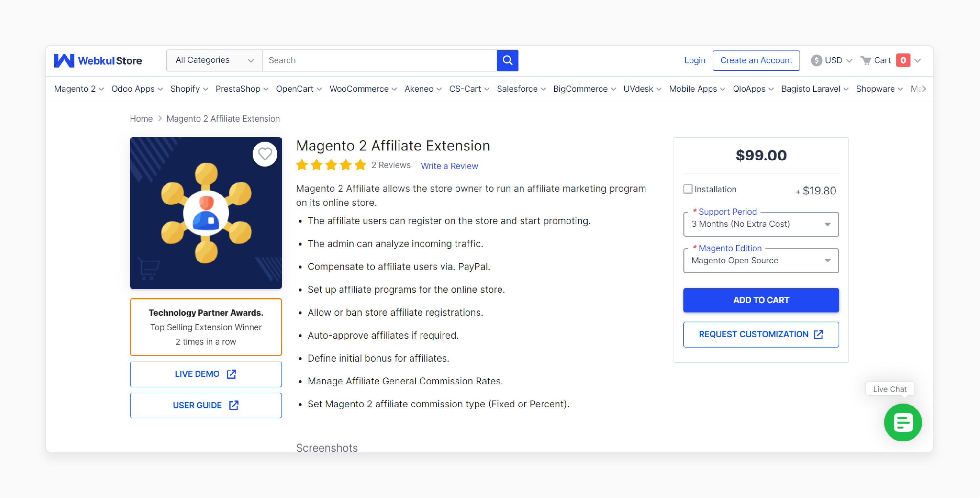Click the Magento 2 Affiliate Extension title

pos(393,146)
